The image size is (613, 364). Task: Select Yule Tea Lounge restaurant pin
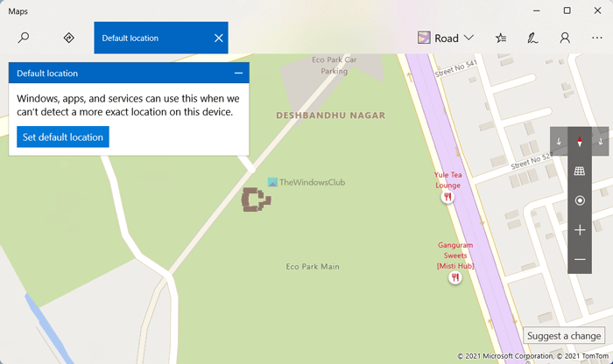447,197
